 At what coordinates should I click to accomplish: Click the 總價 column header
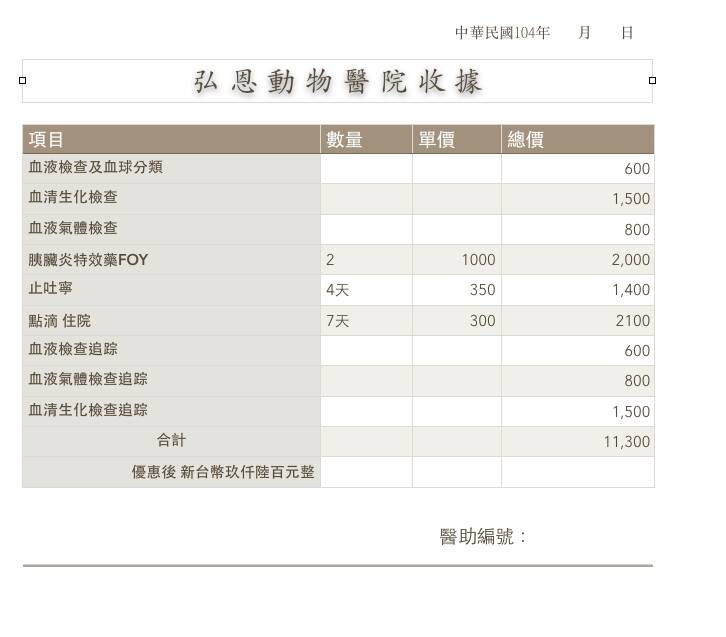[578, 139]
